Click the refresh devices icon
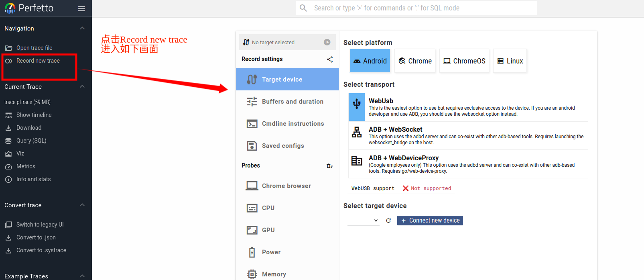This screenshot has width=644, height=280. tap(388, 221)
